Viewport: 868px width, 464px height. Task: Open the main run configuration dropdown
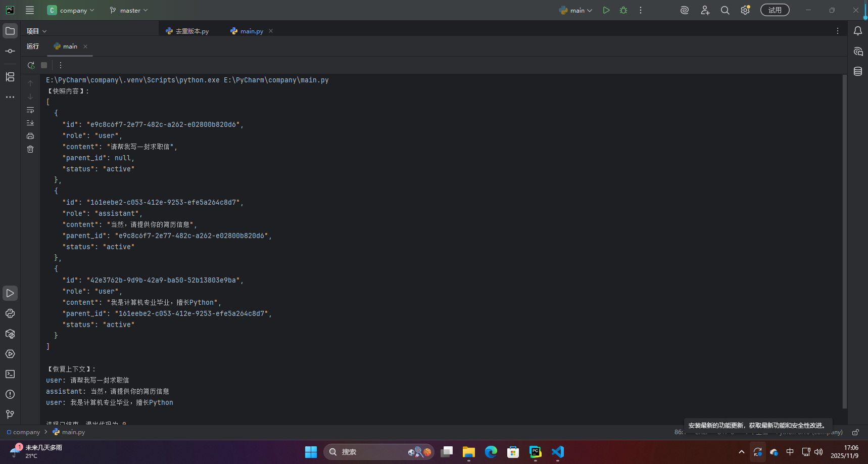[x=575, y=10]
